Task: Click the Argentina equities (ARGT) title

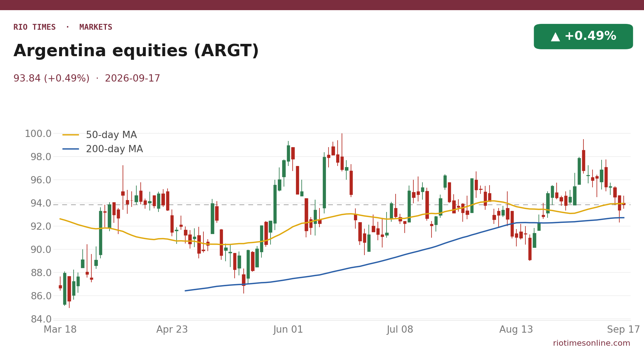Action: tap(136, 51)
